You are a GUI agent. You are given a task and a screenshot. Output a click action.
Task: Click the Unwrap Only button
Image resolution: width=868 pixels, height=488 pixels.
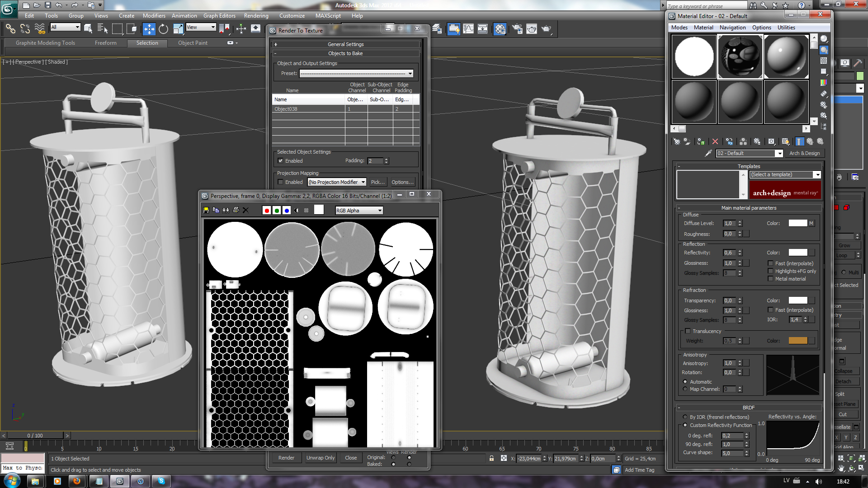[321, 458]
